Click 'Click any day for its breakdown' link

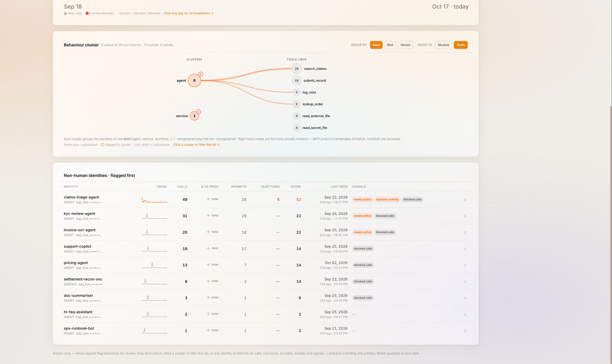188,13
